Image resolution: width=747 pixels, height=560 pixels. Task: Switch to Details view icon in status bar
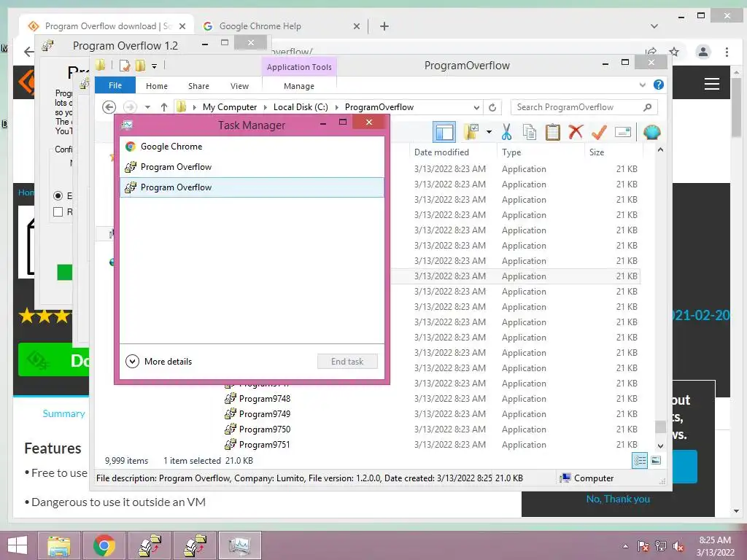639,461
